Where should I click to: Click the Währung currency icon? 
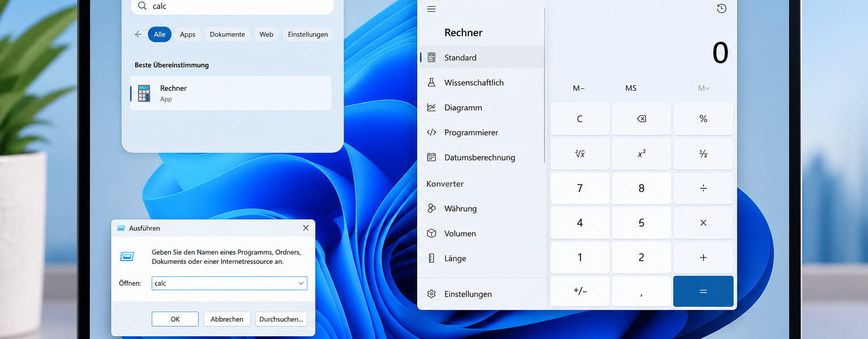[432, 208]
